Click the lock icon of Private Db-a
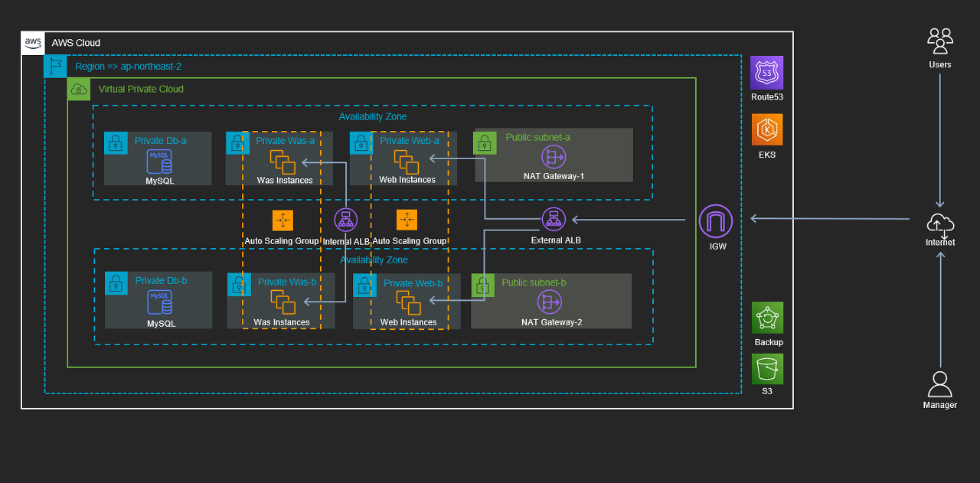Viewport: 980px width, 483px height. pos(116,143)
